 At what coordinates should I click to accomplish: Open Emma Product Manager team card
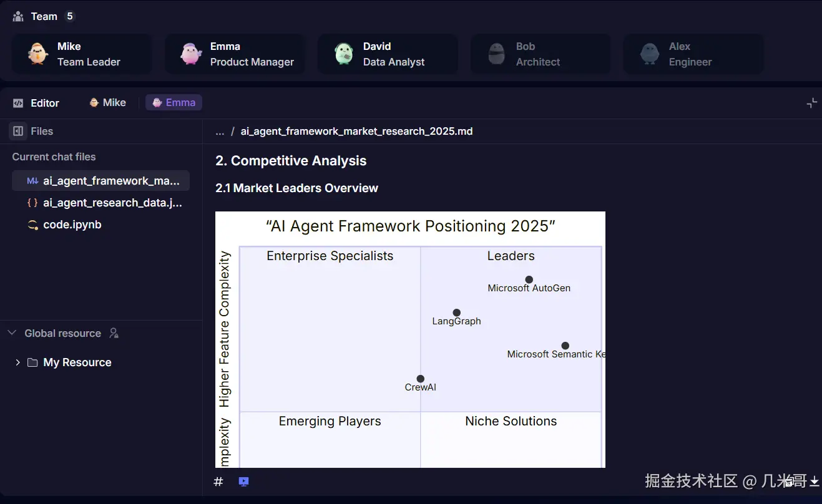pos(235,54)
